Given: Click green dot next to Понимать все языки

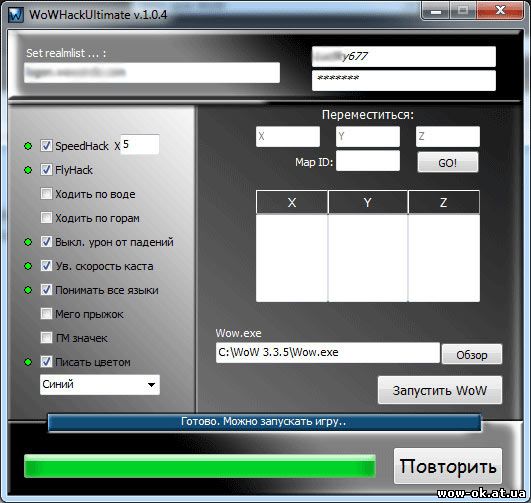Looking at the screenshot, I should (28, 290).
